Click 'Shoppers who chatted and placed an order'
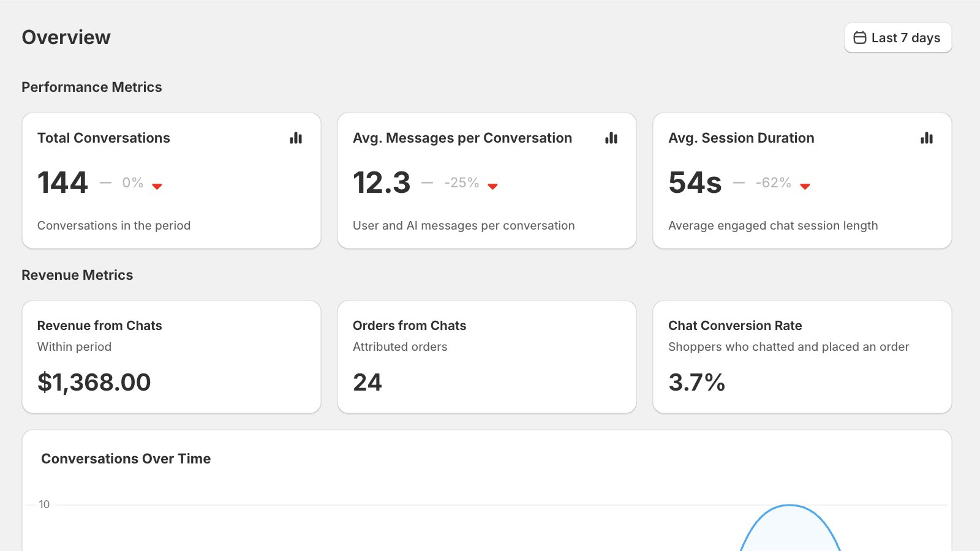The image size is (980, 551). (x=789, y=347)
